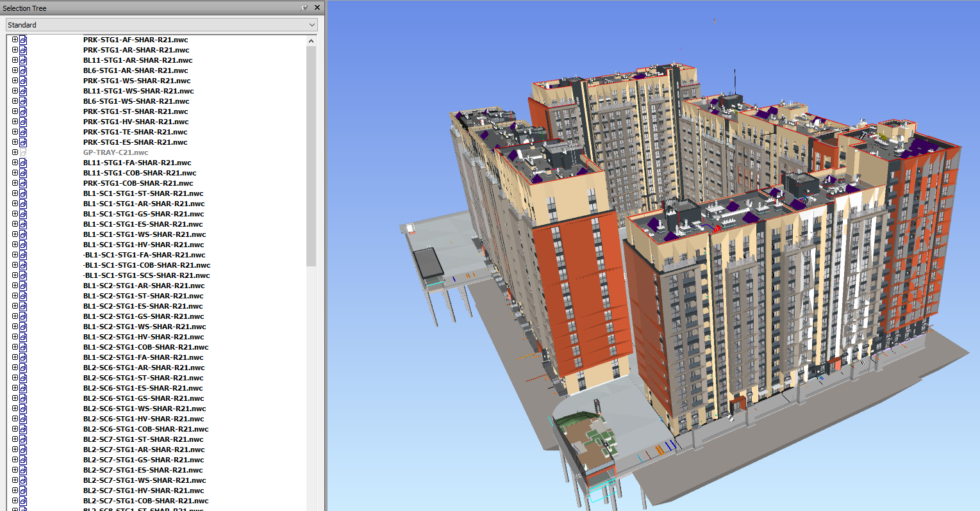The image size is (980, 511).
Task: Expand PRK-STG1-AR-SHAR-R21.nwc node
Action: coord(15,50)
